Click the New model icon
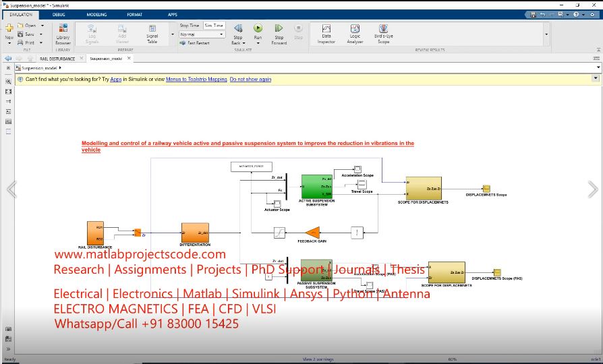Image resolution: width=603 pixels, height=364 pixels. coord(9,28)
